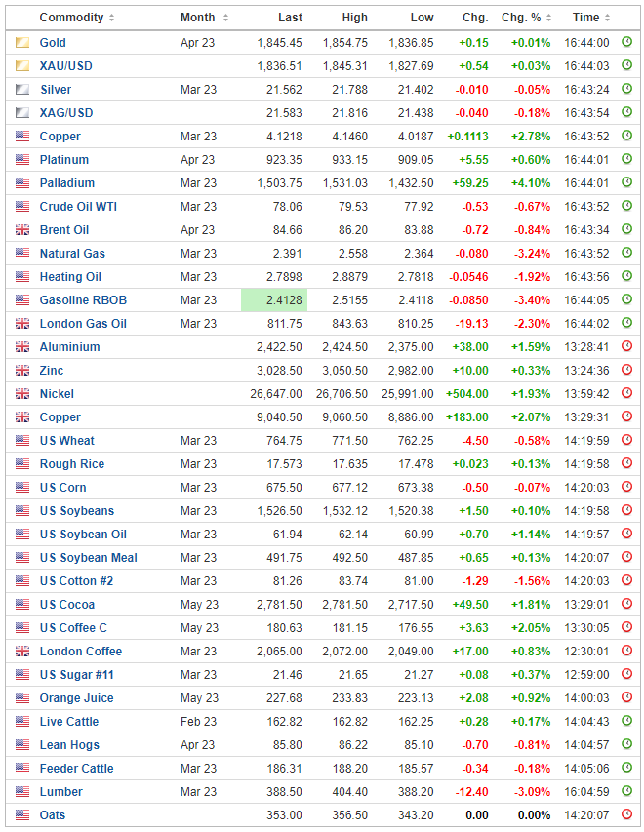Open the Nickel link
This screenshot has width=644, height=832.
click(x=57, y=394)
